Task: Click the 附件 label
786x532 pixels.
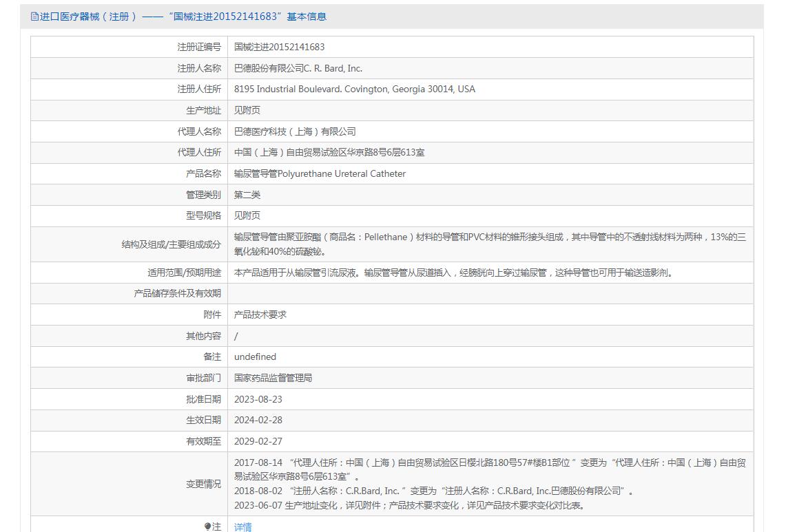Action: click(212, 315)
